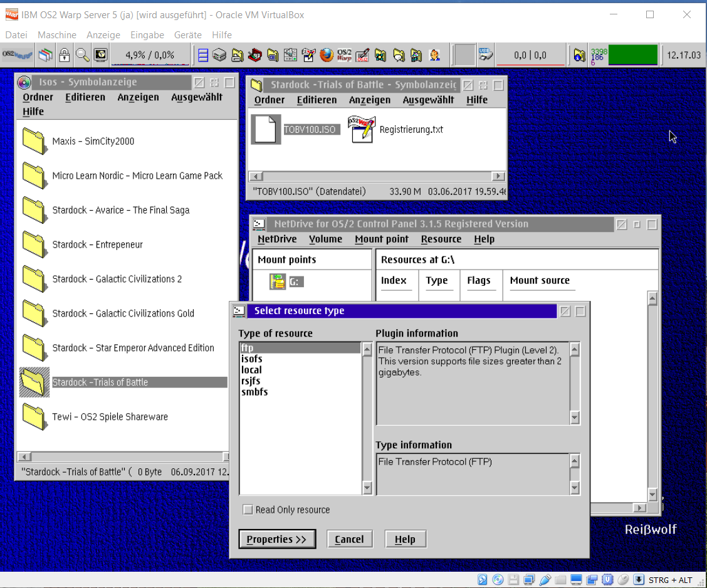Open the Volume menu in NetDrive
This screenshot has width=707, height=588.
tap(325, 239)
